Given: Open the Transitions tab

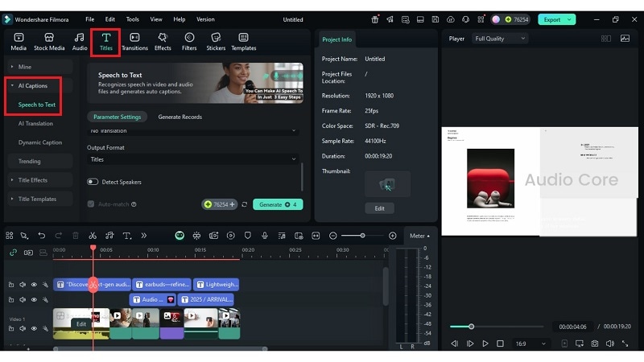Looking at the screenshot, I should [134, 42].
